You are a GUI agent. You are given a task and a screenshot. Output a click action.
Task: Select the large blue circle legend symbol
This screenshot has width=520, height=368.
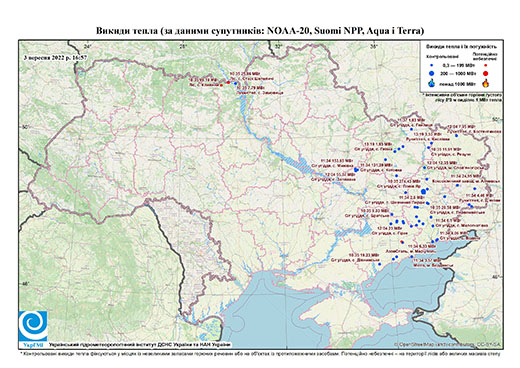pyautogui.click(x=432, y=73)
